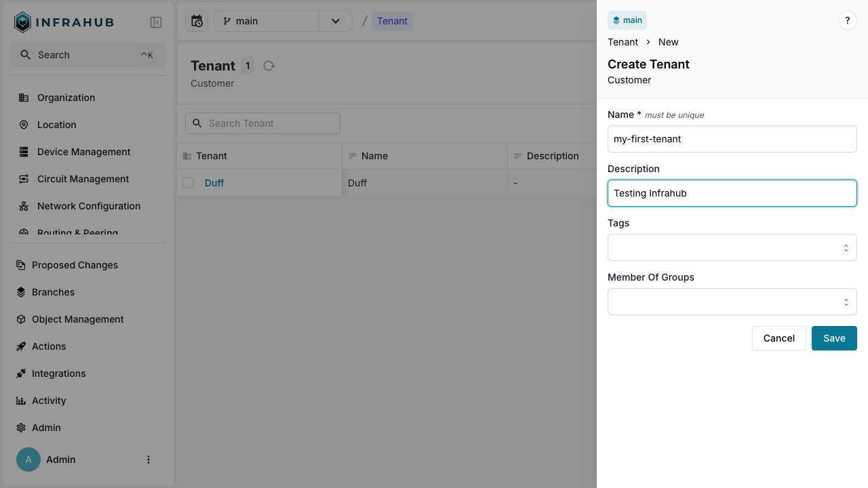Click the Proposed Changes icon
Image resolution: width=868 pixels, height=488 pixels.
click(x=21, y=265)
